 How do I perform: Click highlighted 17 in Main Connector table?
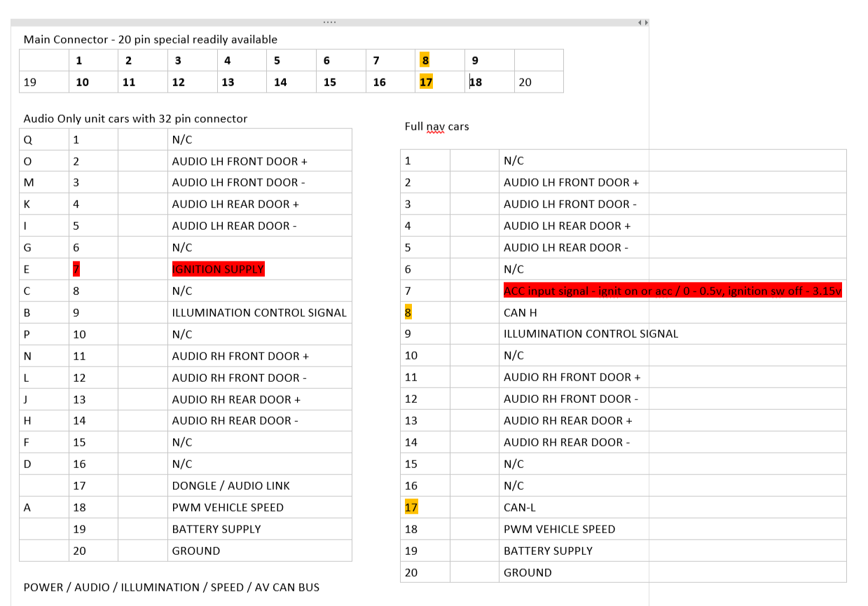(x=425, y=82)
